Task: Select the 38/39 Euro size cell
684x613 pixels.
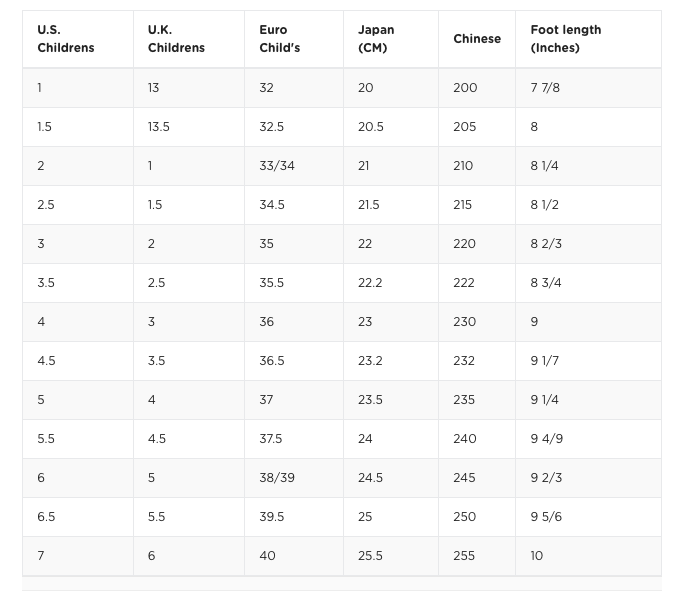Action: click(277, 478)
